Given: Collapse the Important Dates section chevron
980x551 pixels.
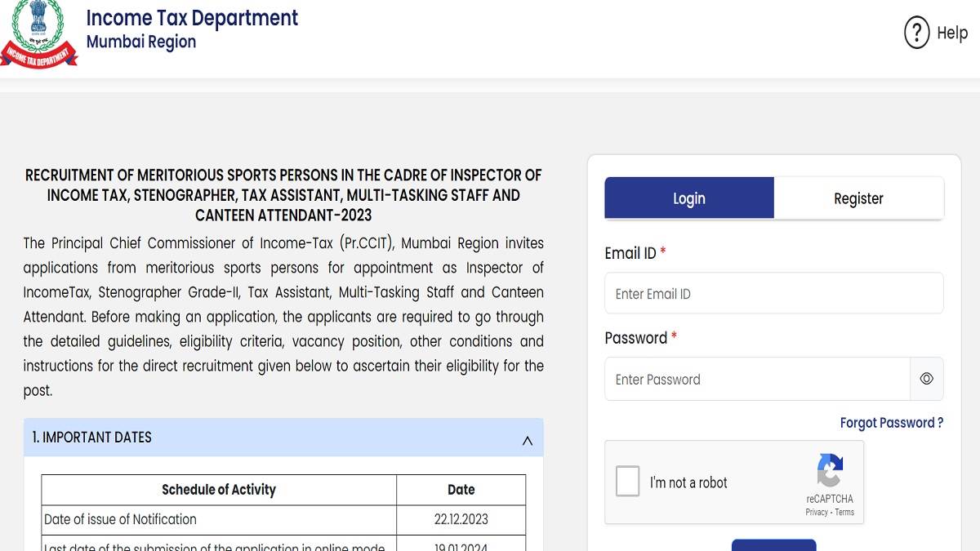Looking at the screenshot, I should (527, 441).
